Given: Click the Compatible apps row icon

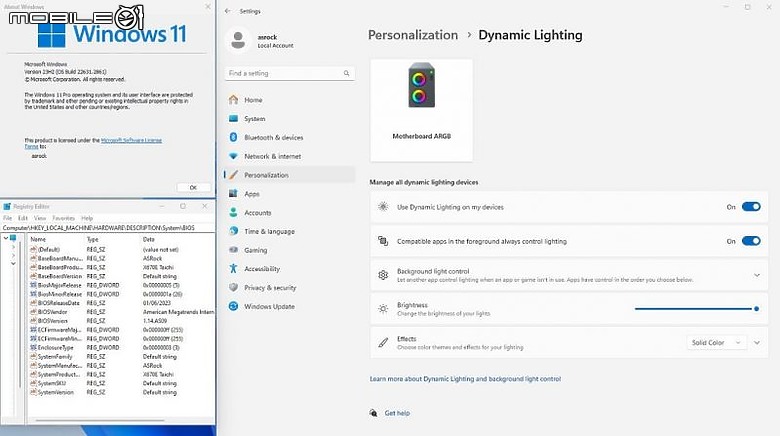Looking at the screenshot, I should [x=383, y=241].
